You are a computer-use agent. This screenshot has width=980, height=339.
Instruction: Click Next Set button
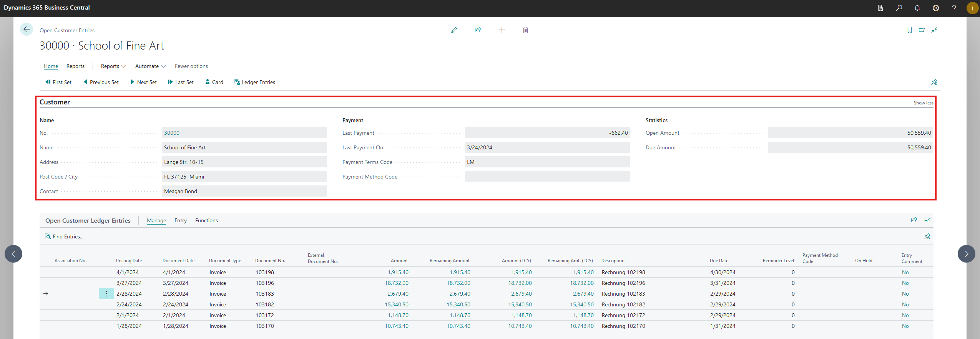tap(143, 82)
